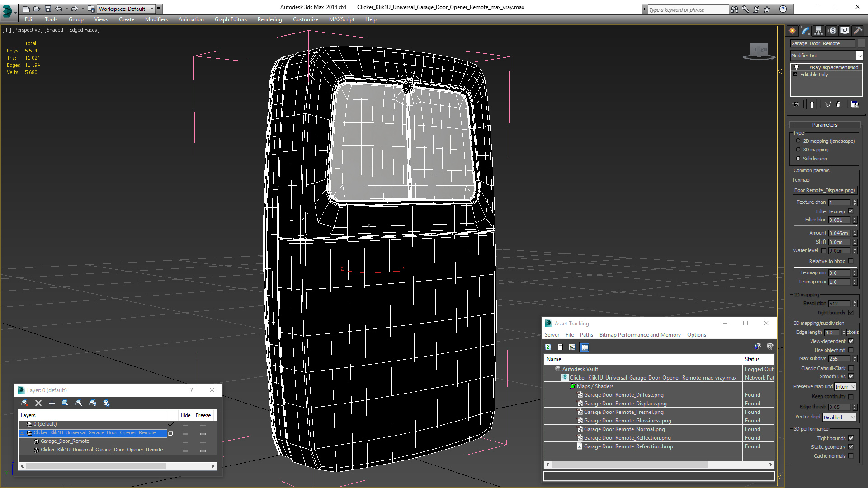Click the Redo arrow icon
Screen dimensions: 868x488
(x=75, y=9)
